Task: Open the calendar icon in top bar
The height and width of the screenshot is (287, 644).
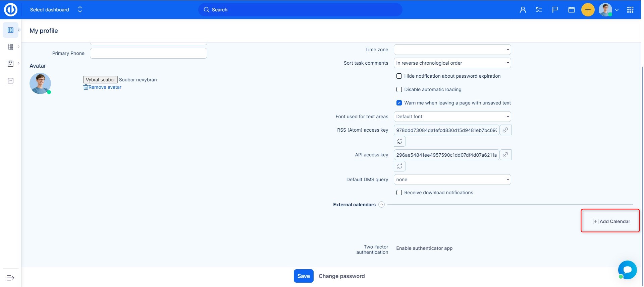Action: [x=572, y=10]
